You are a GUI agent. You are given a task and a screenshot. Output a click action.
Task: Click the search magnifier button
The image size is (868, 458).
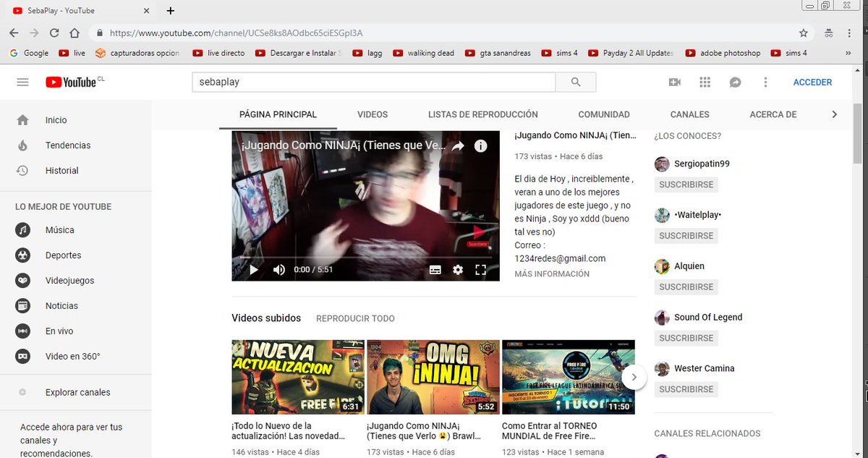click(576, 82)
